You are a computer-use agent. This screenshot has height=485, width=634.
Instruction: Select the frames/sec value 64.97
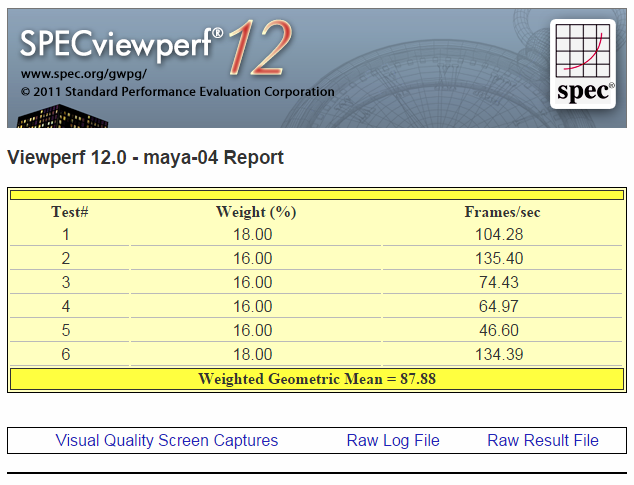[499, 306]
